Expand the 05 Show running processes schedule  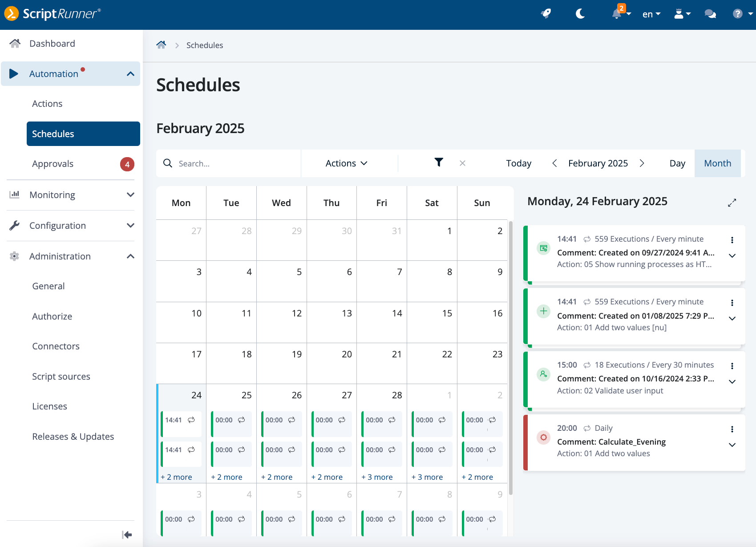point(732,255)
